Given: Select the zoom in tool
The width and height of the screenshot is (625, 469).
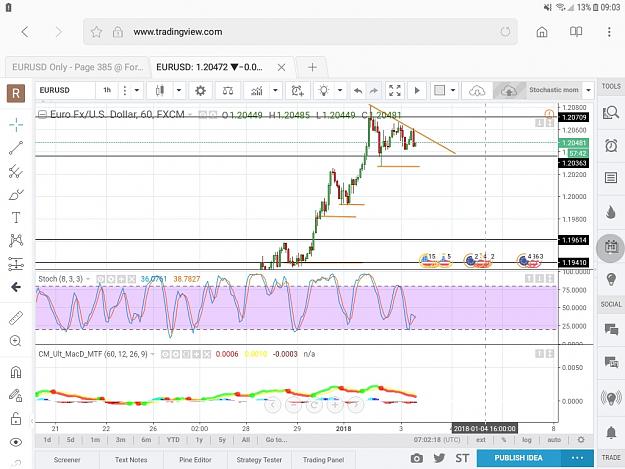Looking at the screenshot, I should point(16,341).
